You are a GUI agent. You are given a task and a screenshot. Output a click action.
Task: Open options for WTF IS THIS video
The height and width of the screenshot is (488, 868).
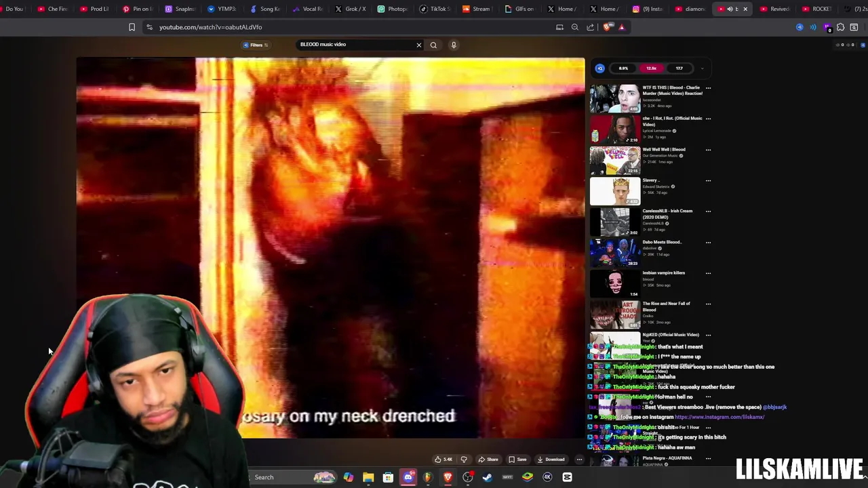[x=708, y=87]
